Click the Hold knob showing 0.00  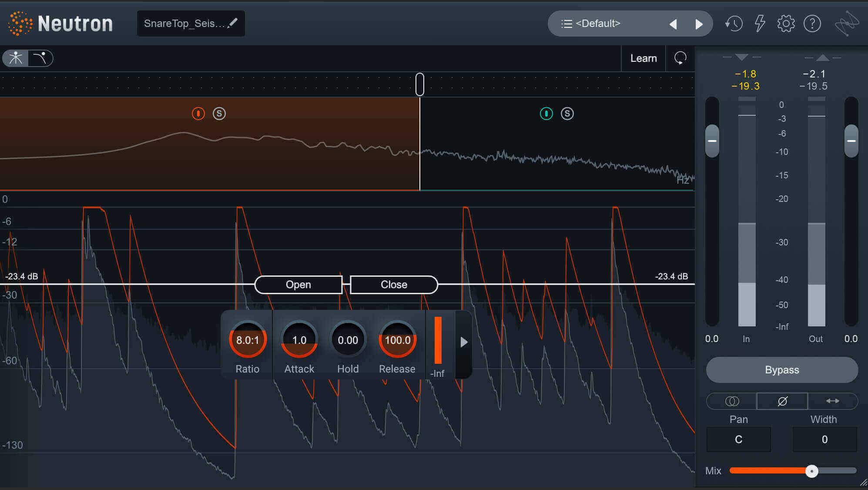pos(348,340)
